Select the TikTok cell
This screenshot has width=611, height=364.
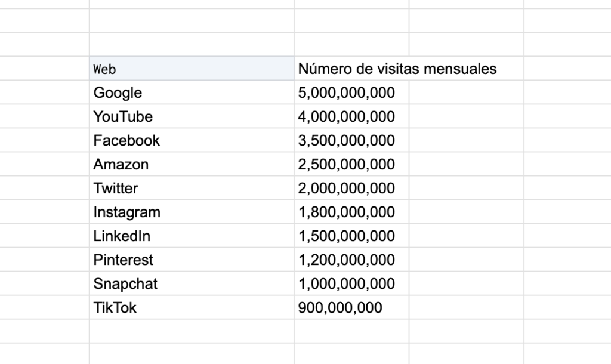[x=192, y=307]
